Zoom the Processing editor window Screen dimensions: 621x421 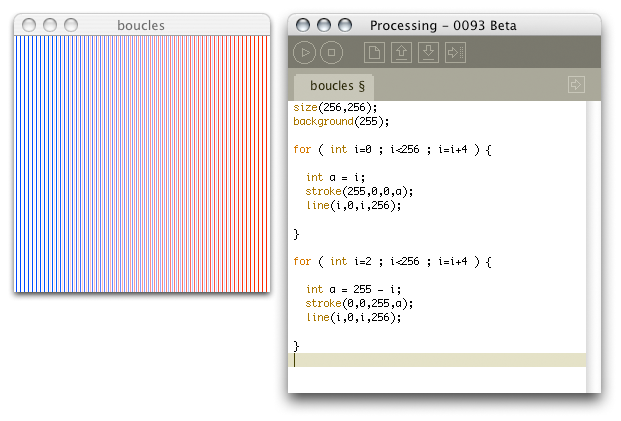click(344, 25)
